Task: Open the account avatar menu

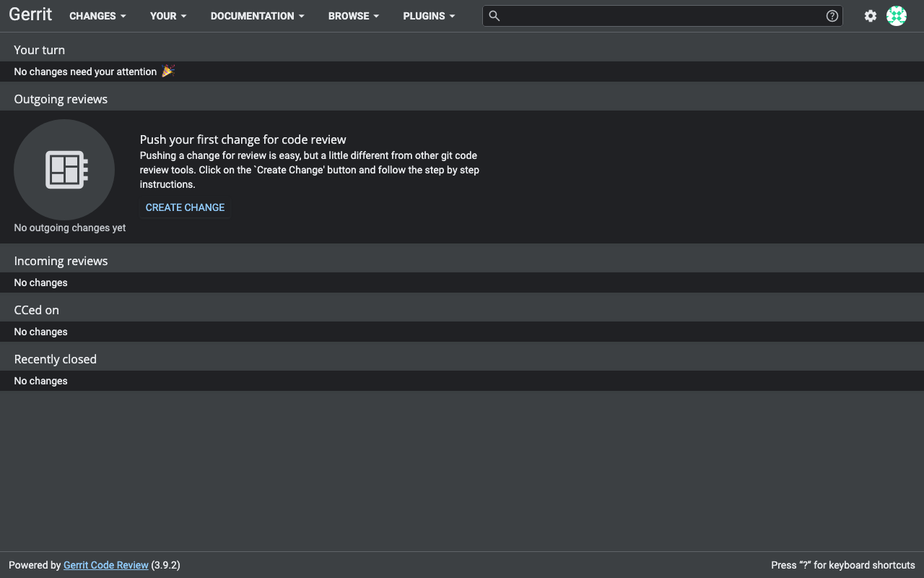Action: coord(897,16)
